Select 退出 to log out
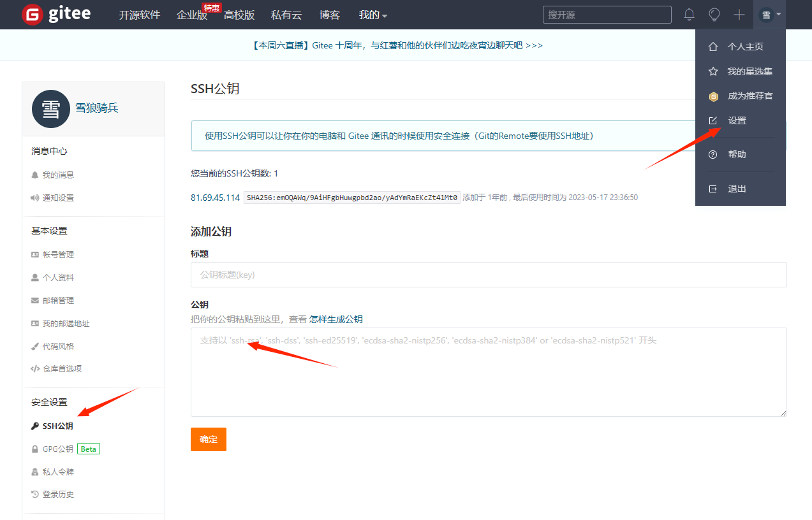The width and height of the screenshot is (812, 520). (x=737, y=189)
